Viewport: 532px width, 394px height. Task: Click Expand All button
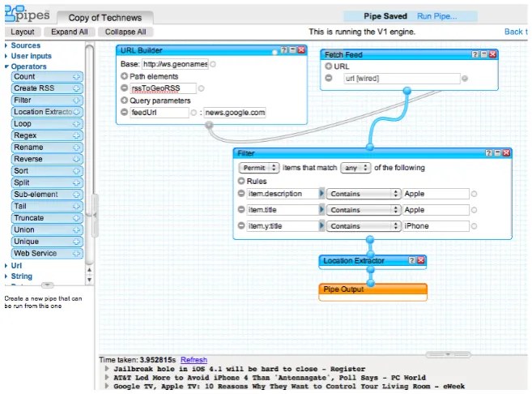(70, 32)
